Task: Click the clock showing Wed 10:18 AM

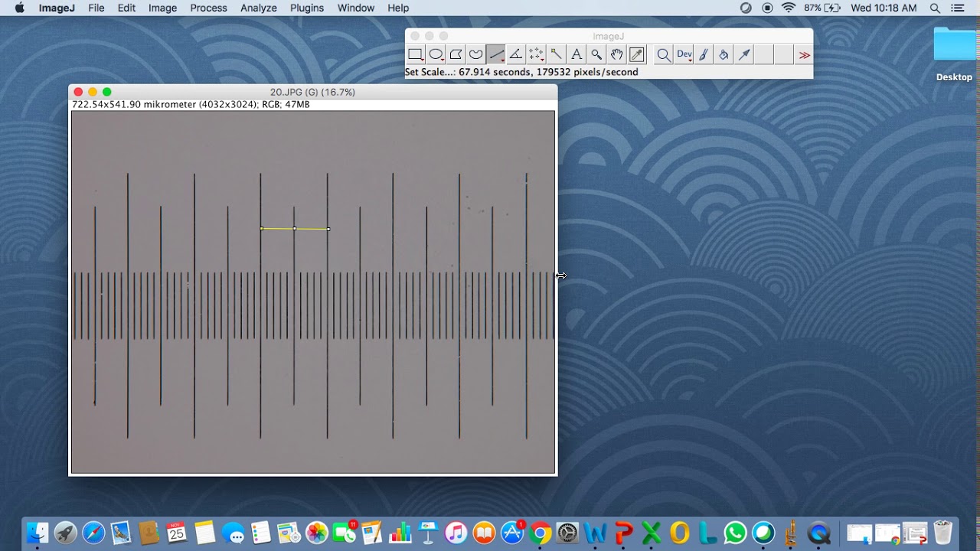Action: point(884,8)
